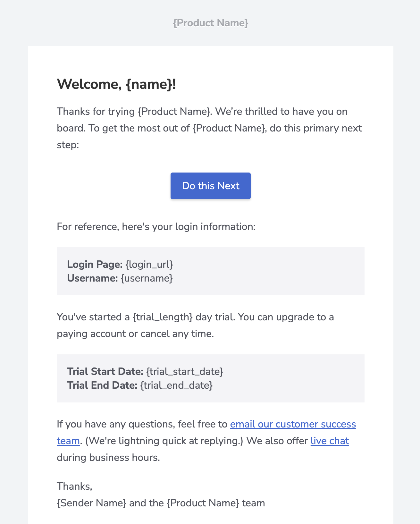Image resolution: width=420 pixels, height=524 pixels.
Task: Click the Trial Start Date label
Action: pyautogui.click(x=105, y=371)
